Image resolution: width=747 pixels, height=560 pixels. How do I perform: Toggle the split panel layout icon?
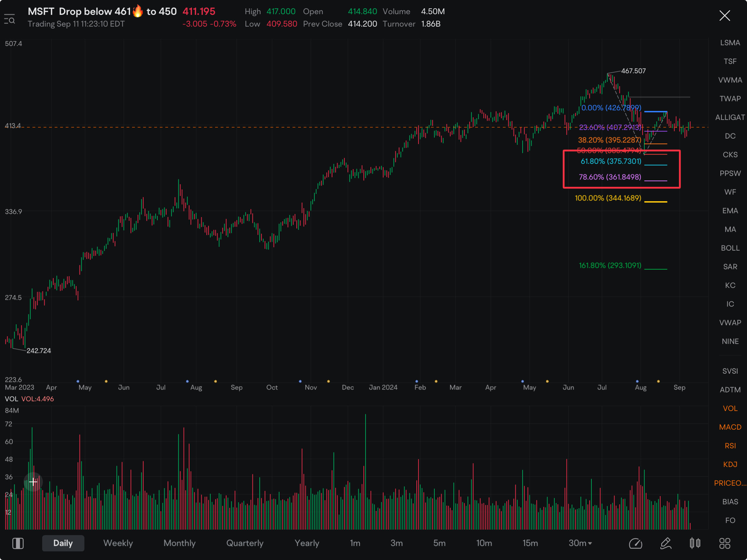[x=18, y=543]
